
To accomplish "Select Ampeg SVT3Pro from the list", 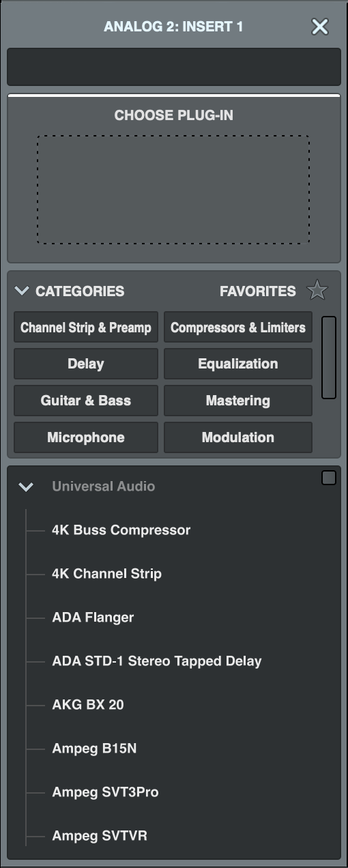I will [x=105, y=792].
